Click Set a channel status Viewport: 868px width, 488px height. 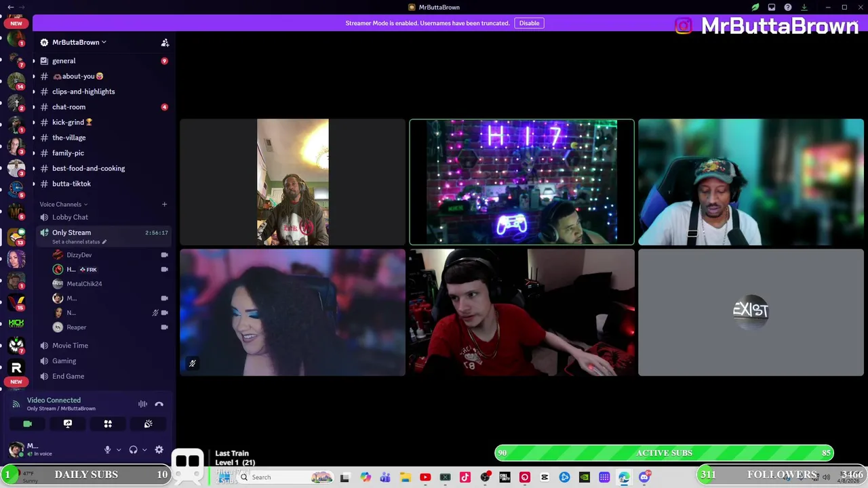(79, 242)
